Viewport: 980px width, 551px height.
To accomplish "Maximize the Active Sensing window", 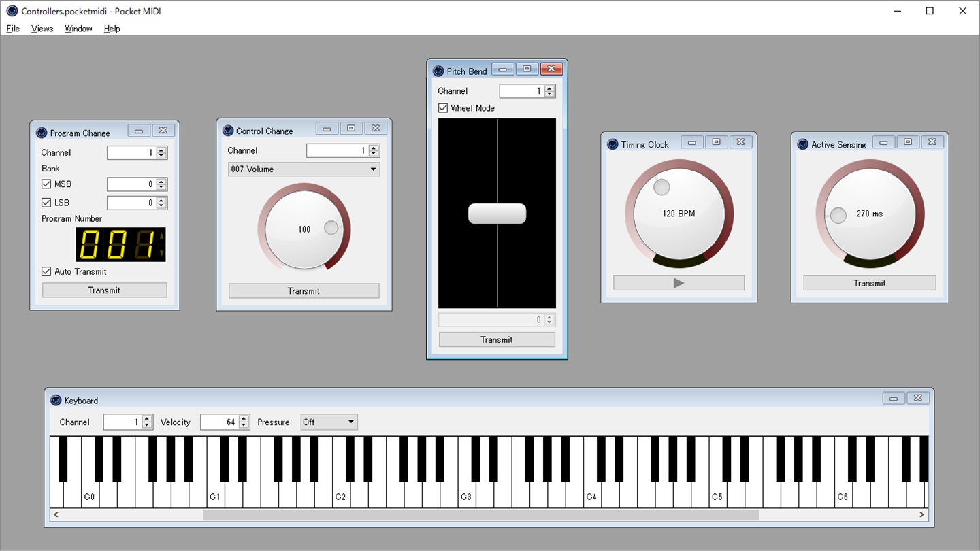I will 908,142.
